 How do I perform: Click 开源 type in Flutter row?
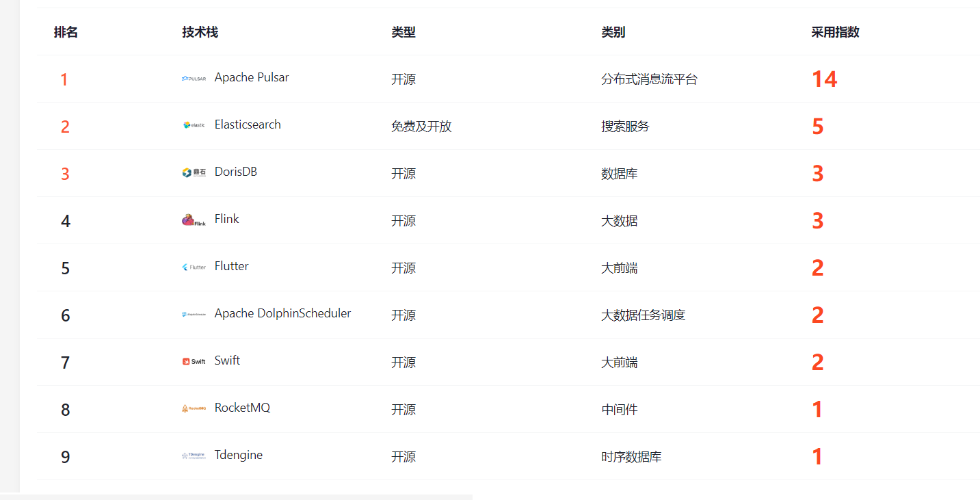click(x=403, y=268)
